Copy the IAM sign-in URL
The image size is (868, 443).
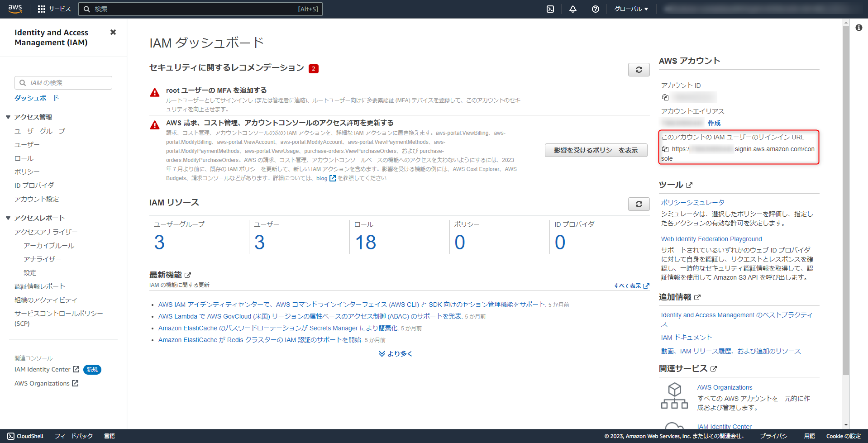click(665, 148)
